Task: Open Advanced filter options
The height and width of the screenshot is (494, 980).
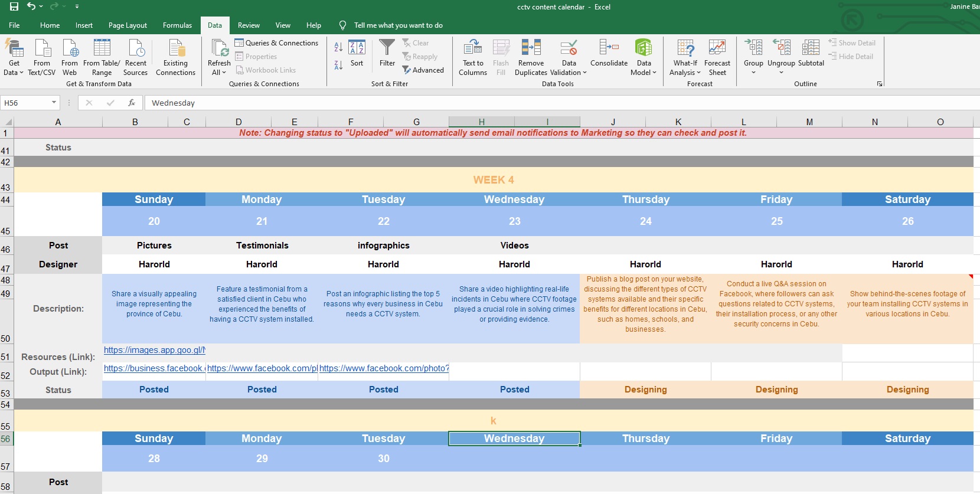Action: pyautogui.click(x=423, y=70)
